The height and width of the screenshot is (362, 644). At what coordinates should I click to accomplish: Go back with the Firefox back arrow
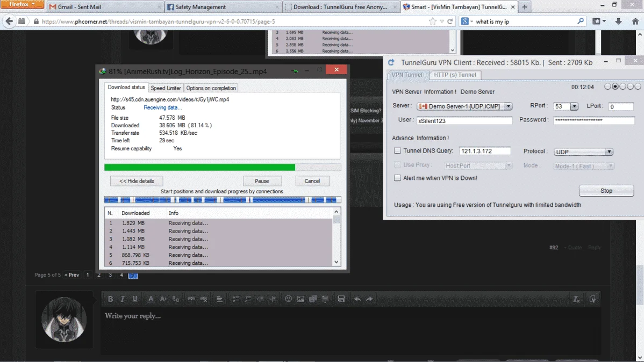9,21
